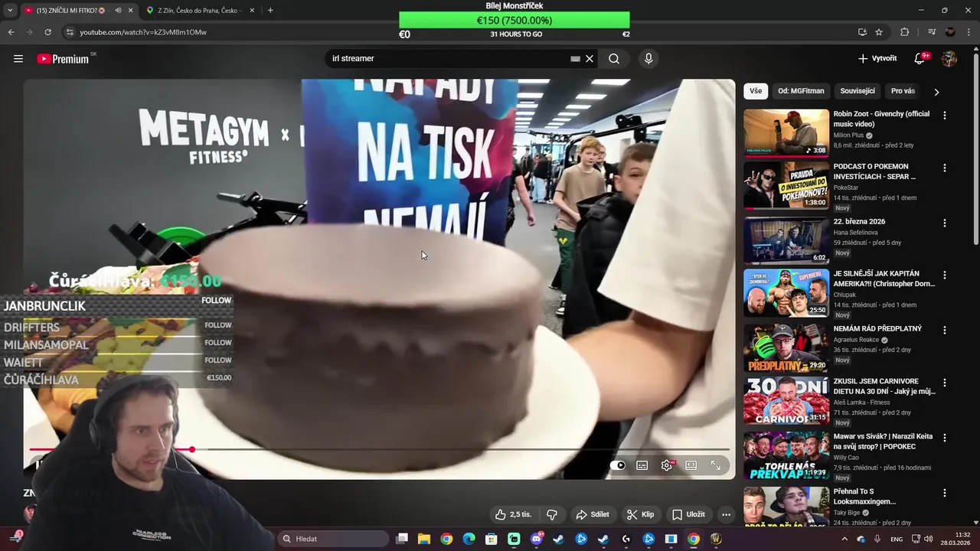The height and width of the screenshot is (551, 980).
Task: Open the YouTube hamburger guide menu
Action: (x=18, y=59)
